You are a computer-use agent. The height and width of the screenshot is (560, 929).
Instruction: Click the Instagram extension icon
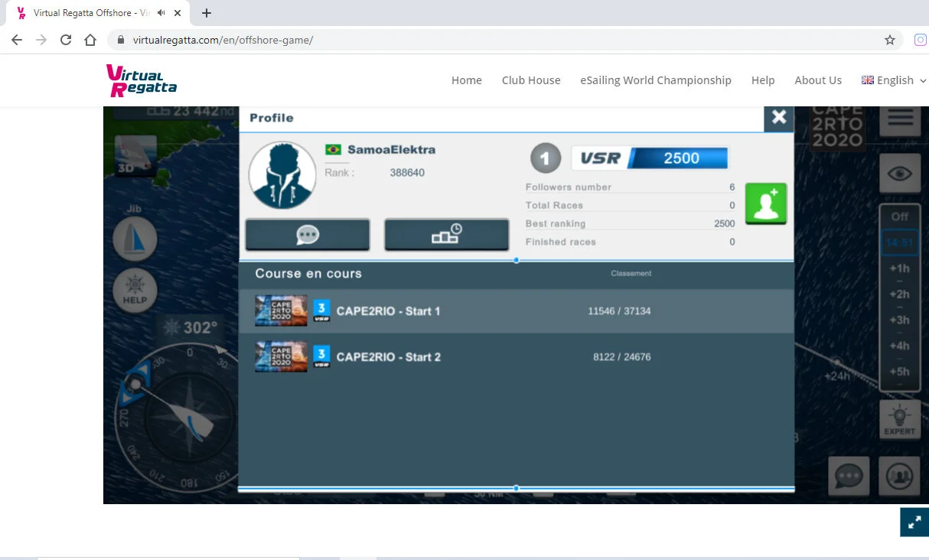(x=921, y=40)
